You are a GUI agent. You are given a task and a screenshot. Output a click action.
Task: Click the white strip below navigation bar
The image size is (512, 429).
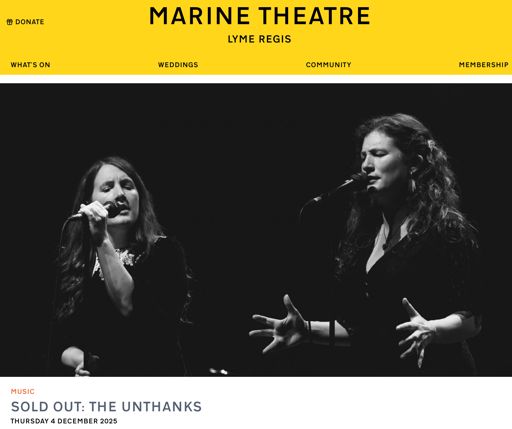tap(256, 79)
